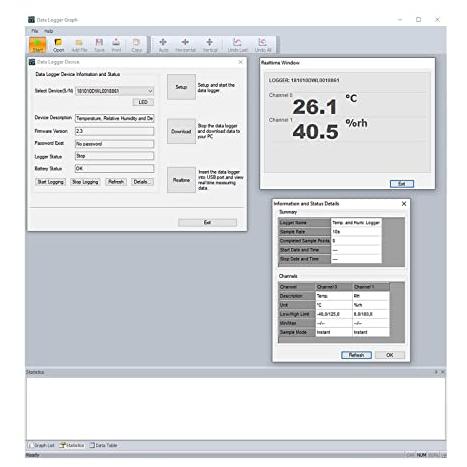The width and height of the screenshot is (467, 467).
Task: Save data using the Save icon
Action: click(x=99, y=45)
